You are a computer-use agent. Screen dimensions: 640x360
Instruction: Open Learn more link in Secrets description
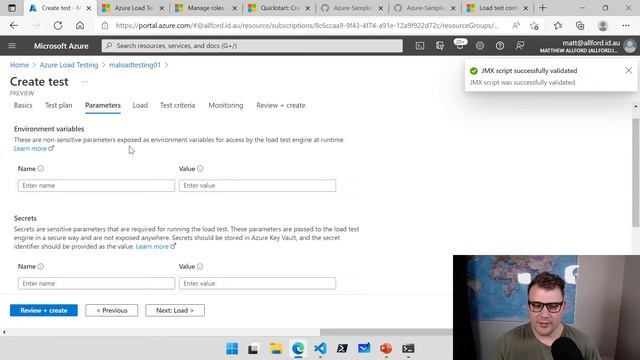click(156, 247)
